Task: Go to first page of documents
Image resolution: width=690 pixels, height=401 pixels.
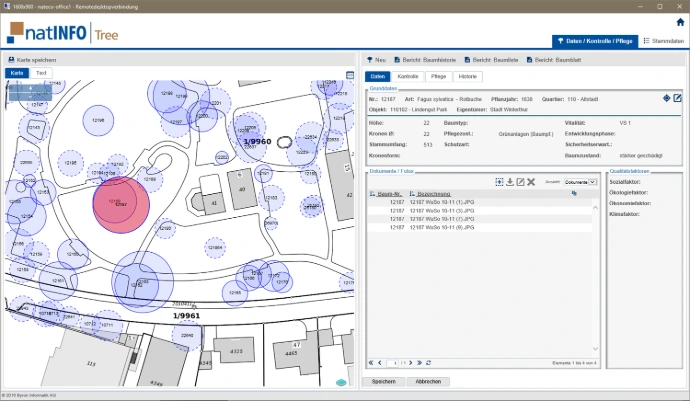Action: 371,363
